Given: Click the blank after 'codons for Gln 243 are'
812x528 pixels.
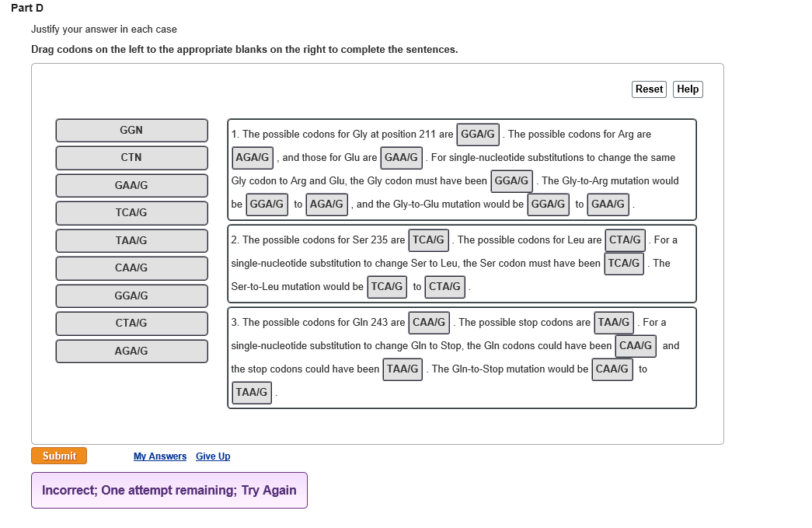Looking at the screenshot, I should [x=429, y=322].
